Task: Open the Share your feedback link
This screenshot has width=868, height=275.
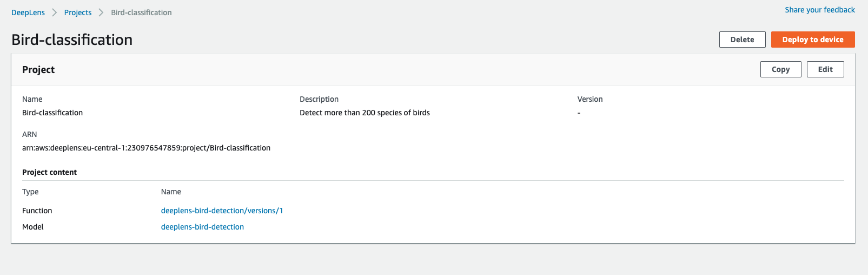Action: click(x=820, y=10)
